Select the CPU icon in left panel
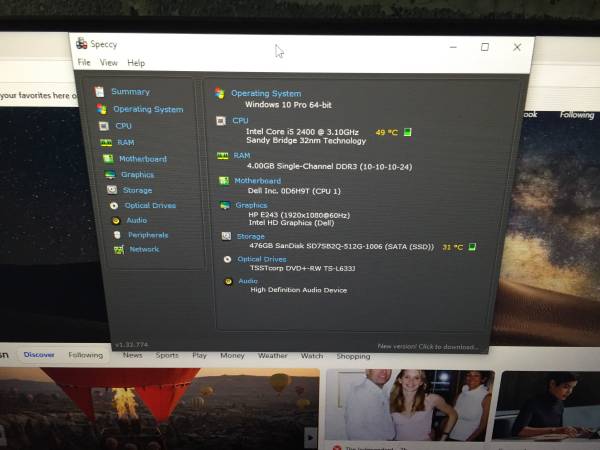The image size is (600, 450). coord(104,126)
